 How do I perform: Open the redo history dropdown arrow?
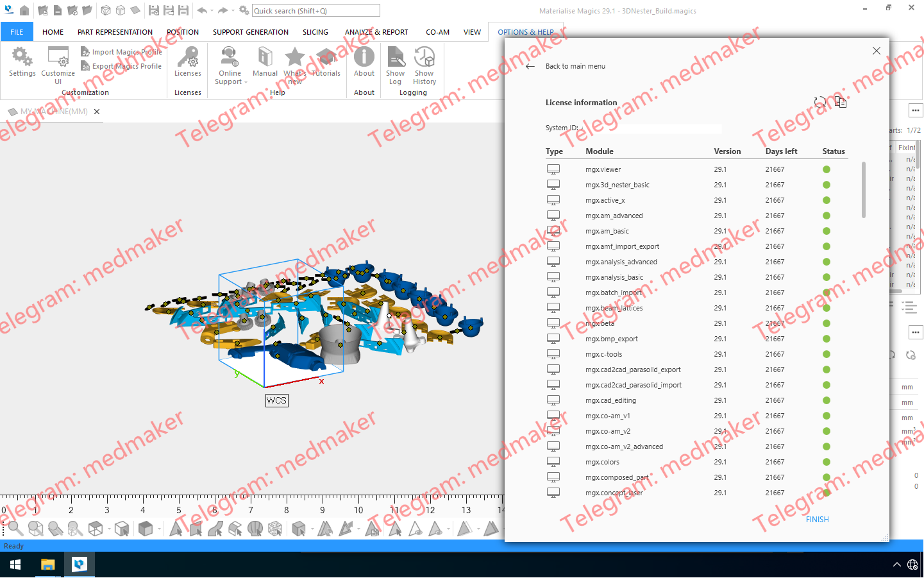[232, 11]
